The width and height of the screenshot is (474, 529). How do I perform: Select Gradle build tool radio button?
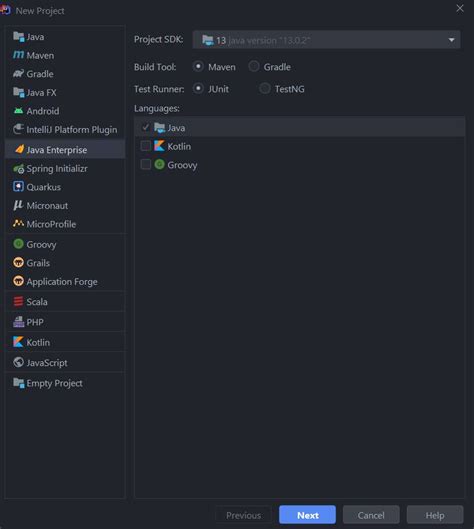(254, 66)
